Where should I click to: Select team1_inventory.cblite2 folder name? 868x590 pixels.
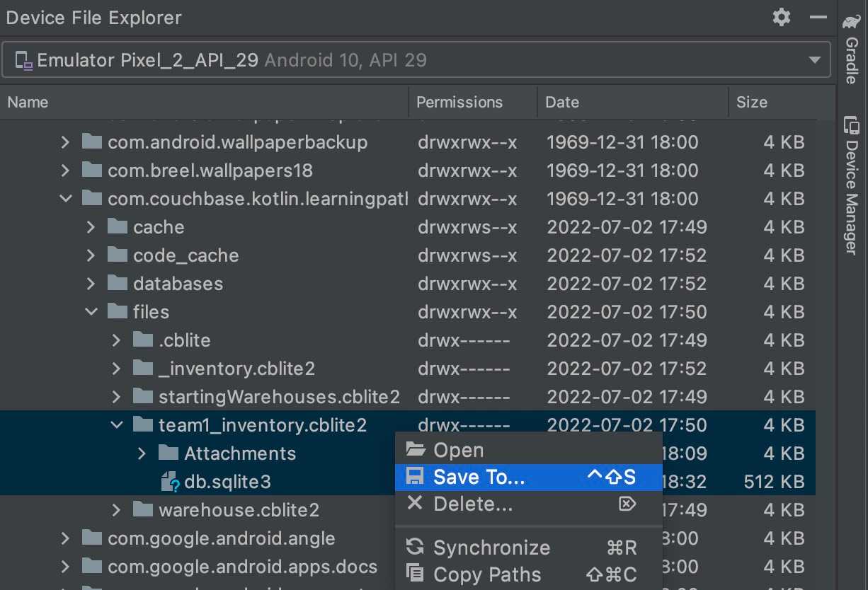[263, 425]
